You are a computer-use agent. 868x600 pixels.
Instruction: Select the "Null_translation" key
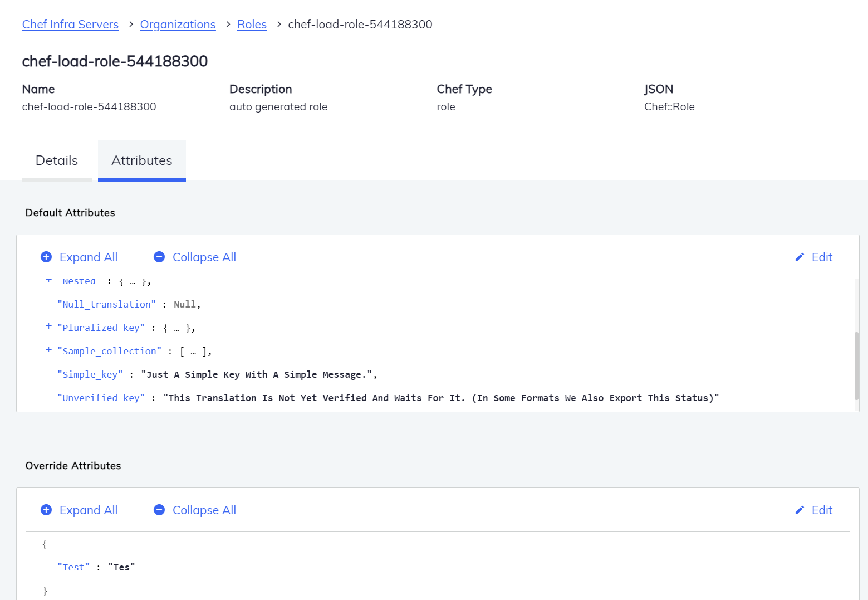pos(106,304)
